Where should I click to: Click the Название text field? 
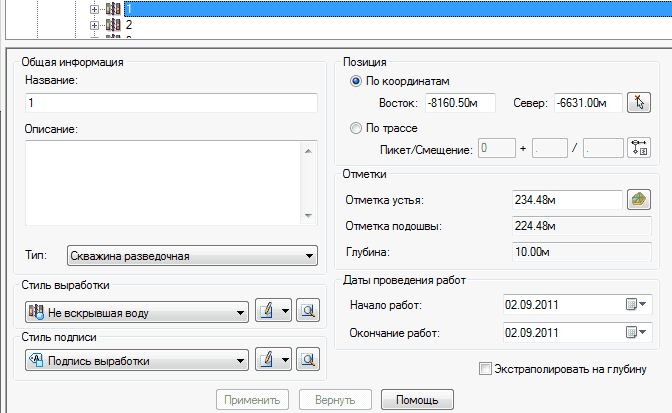click(171, 103)
